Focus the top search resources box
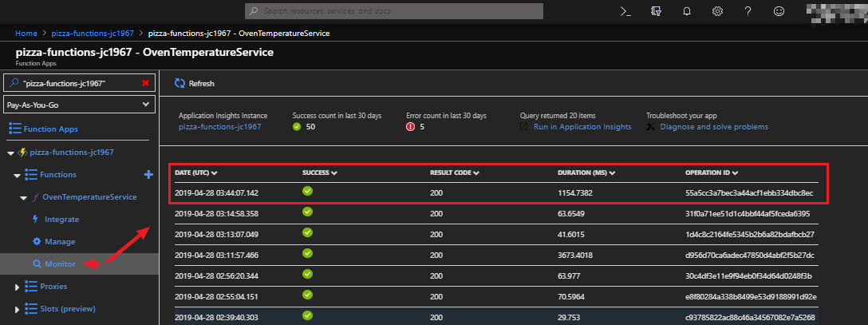 tap(394, 11)
